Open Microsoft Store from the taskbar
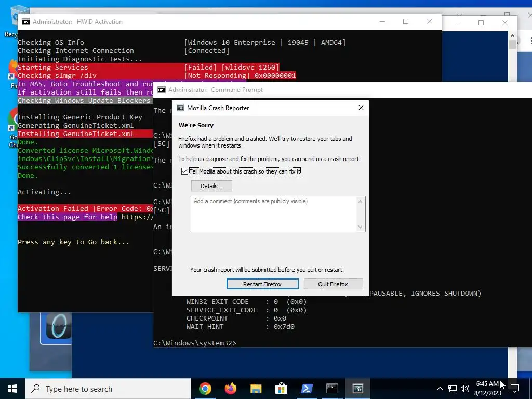Image resolution: width=532 pixels, height=399 pixels. [281, 389]
